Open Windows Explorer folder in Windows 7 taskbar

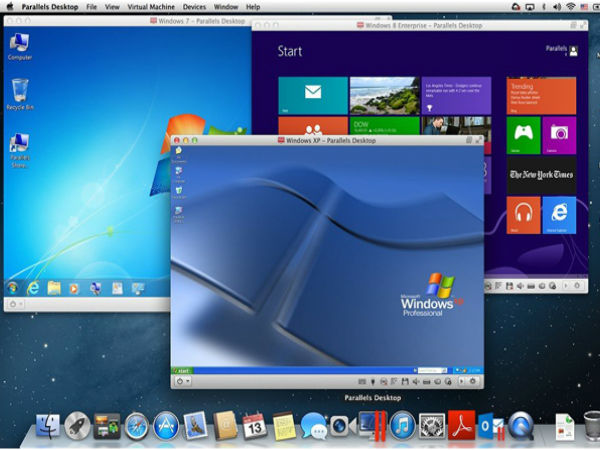[x=54, y=288]
